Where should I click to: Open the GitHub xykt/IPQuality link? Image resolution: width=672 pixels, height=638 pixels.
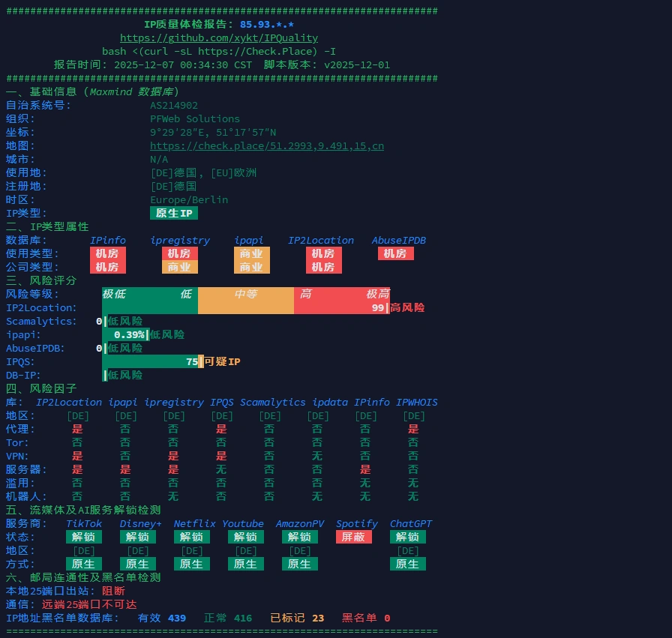point(219,38)
